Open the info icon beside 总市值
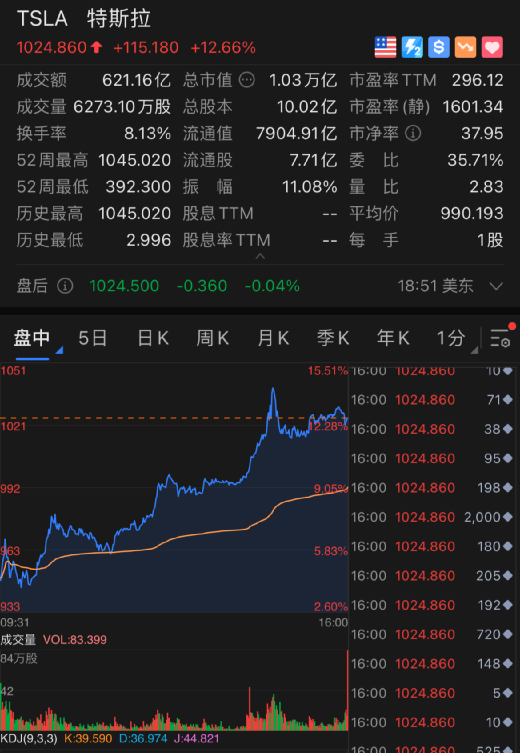 [247, 80]
